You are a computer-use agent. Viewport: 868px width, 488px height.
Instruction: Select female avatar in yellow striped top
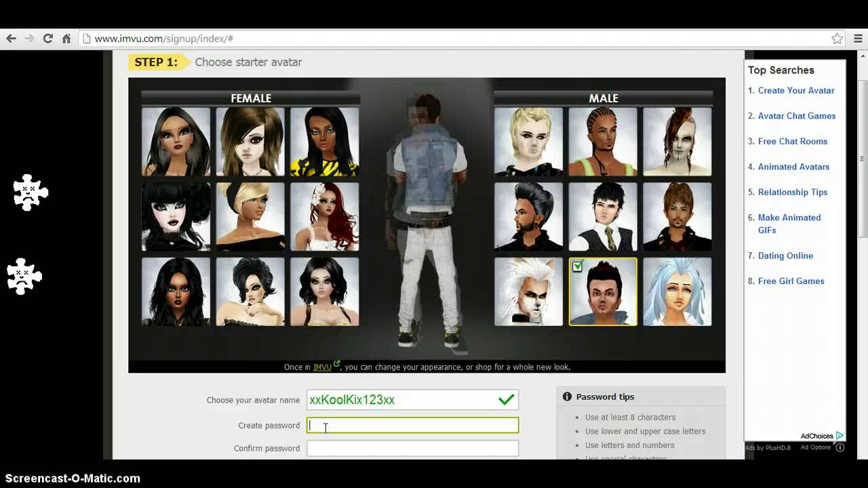pos(325,142)
